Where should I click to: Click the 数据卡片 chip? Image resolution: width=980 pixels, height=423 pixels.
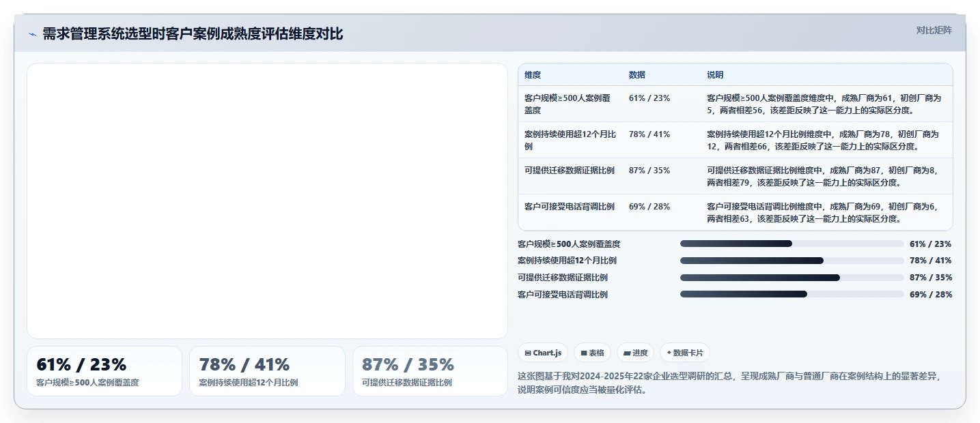point(685,353)
